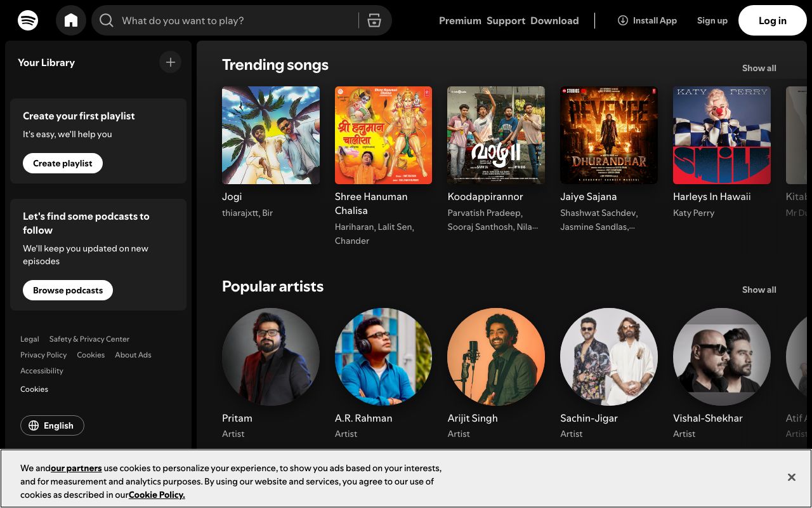The width and height of the screenshot is (812, 508).
Task: Click the magnifying glass search icon
Action: pyautogui.click(x=107, y=20)
